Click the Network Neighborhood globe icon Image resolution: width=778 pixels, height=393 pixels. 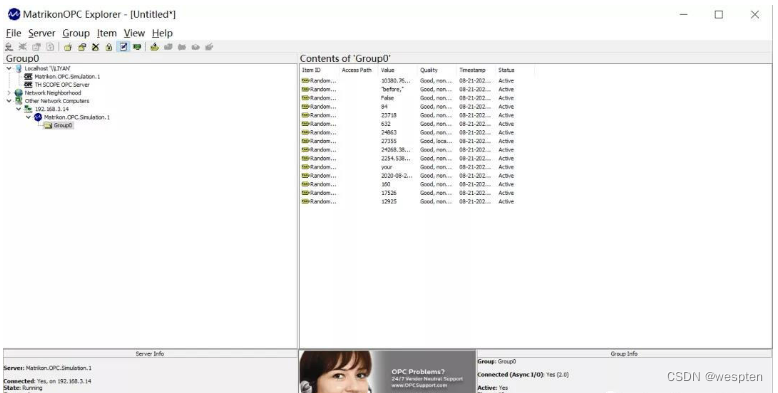pyautogui.click(x=19, y=93)
